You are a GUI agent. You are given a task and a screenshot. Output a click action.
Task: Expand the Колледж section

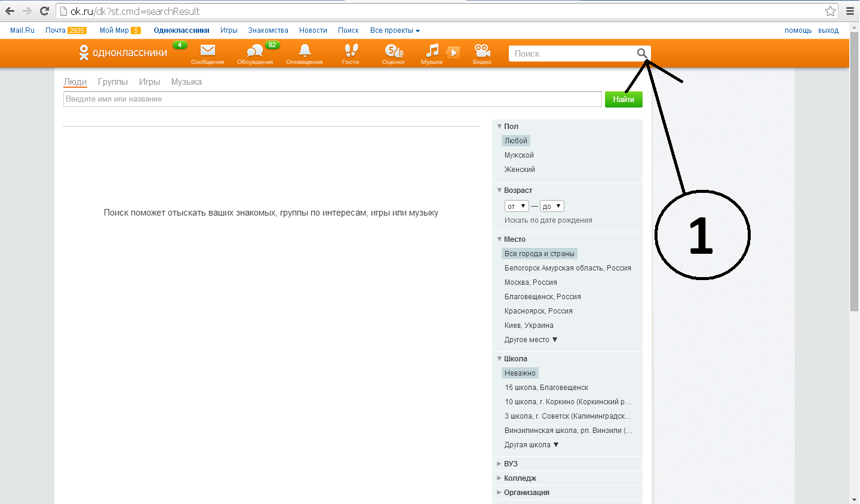coord(517,478)
